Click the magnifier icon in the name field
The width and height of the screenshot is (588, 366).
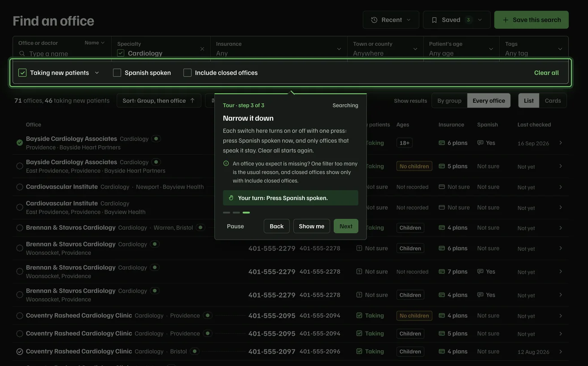coord(22,53)
